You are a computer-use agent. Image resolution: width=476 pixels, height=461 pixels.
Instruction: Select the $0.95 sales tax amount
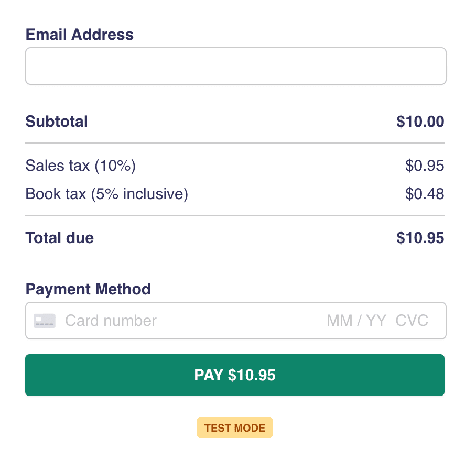click(424, 166)
